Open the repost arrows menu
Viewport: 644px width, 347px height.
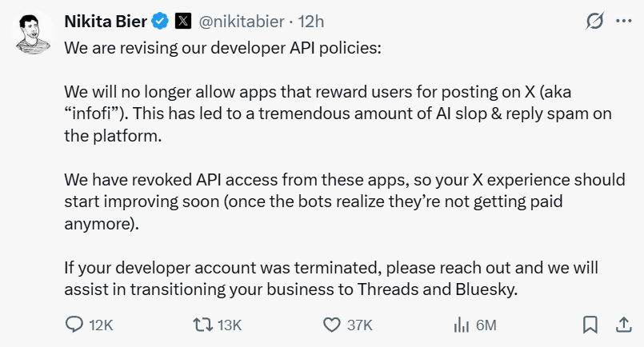pos(203,325)
